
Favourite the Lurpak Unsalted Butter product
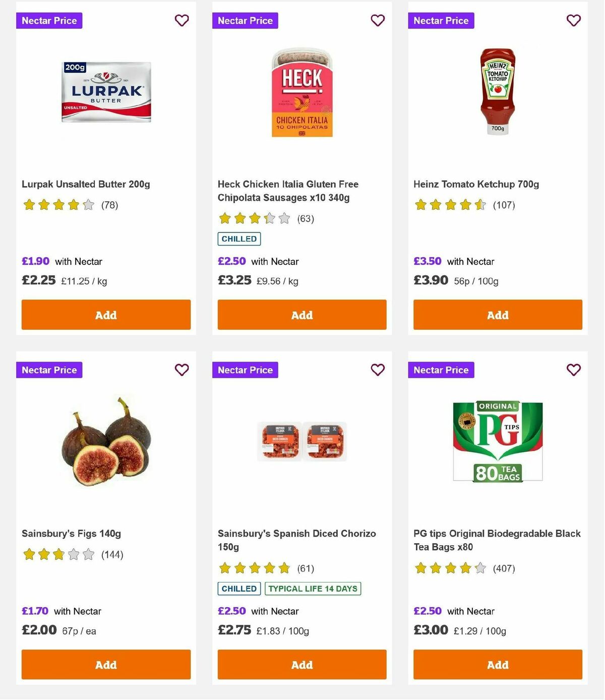[x=181, y=21]
